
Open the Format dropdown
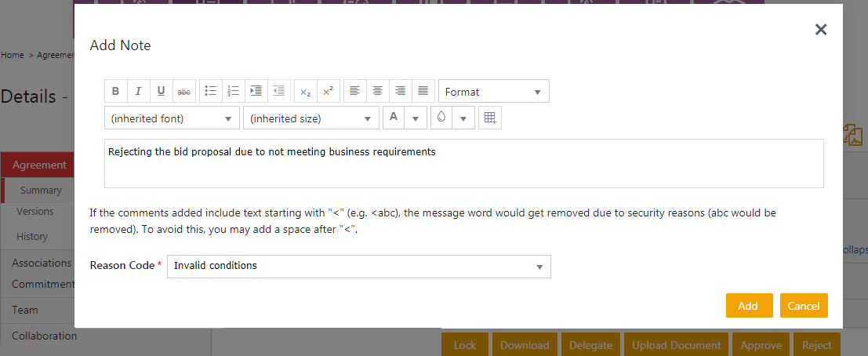pos(493,92)
